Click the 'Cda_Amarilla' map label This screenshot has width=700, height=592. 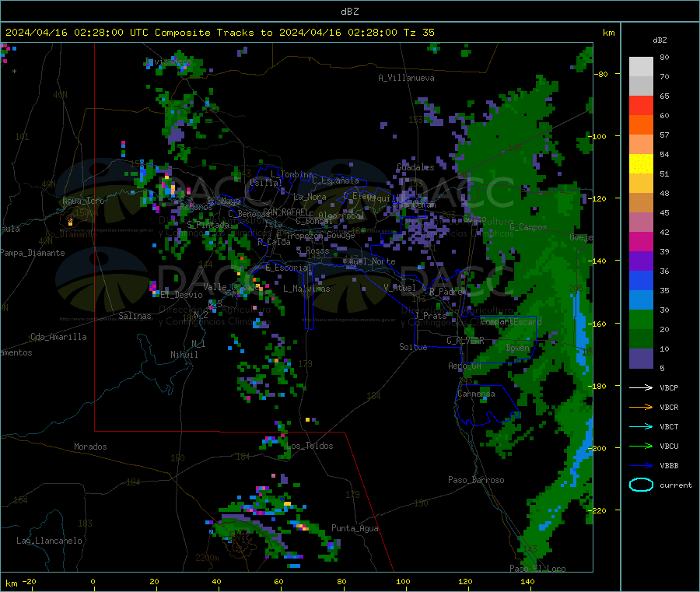(x=58, y=337)
